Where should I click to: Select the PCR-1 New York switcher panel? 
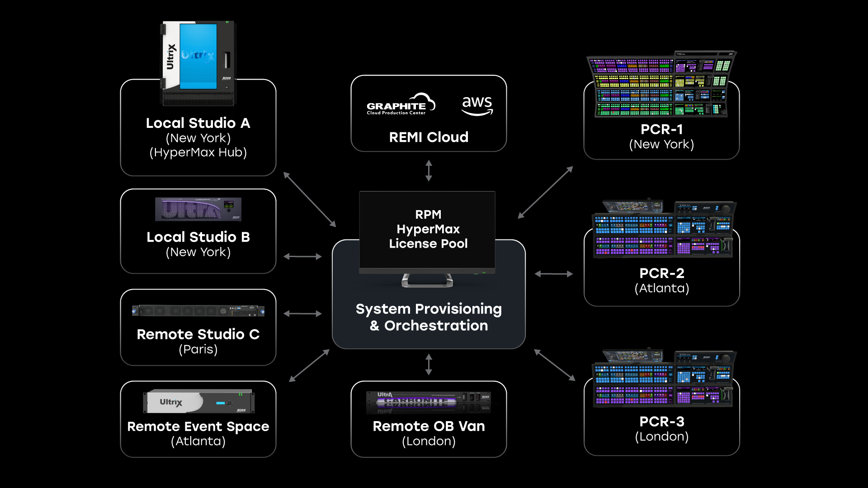[661, 84]
